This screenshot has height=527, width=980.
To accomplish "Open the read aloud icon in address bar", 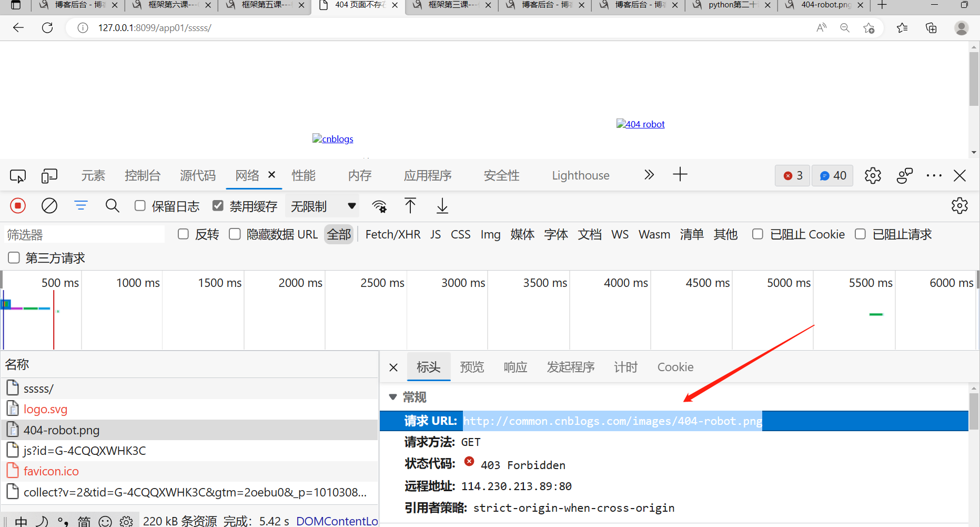I will tap(821, 28).
